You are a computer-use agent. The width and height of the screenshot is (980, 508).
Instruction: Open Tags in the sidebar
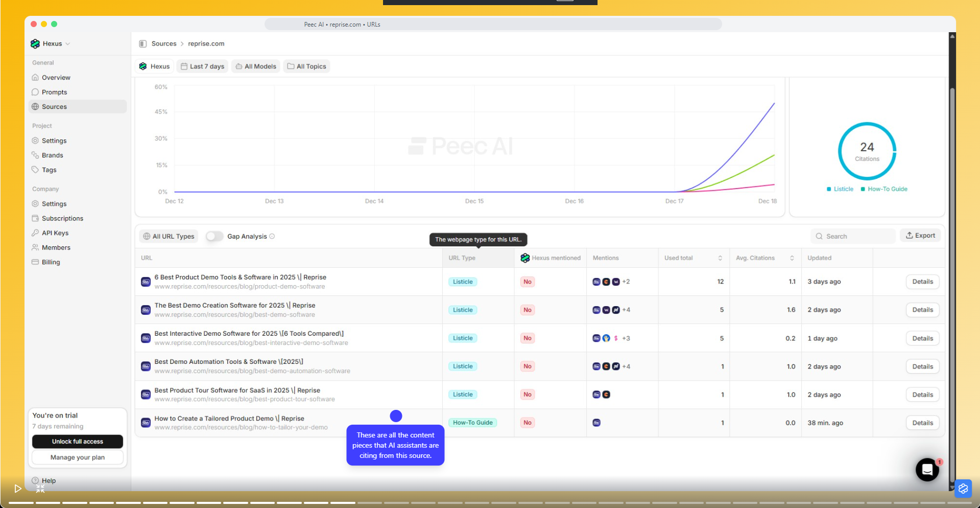pos(49,170)
